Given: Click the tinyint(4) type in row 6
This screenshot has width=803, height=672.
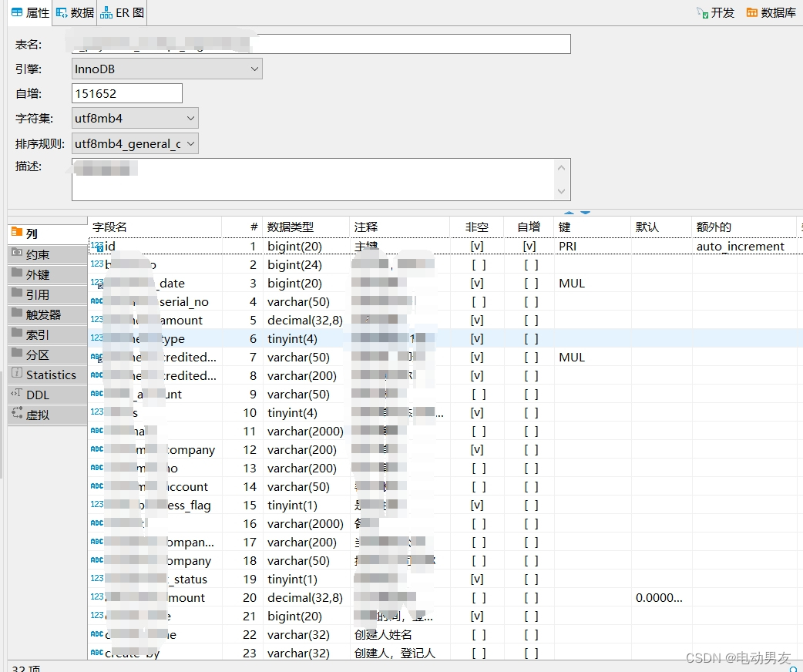Looking at the screenshot, I should [x=292, y=338].
